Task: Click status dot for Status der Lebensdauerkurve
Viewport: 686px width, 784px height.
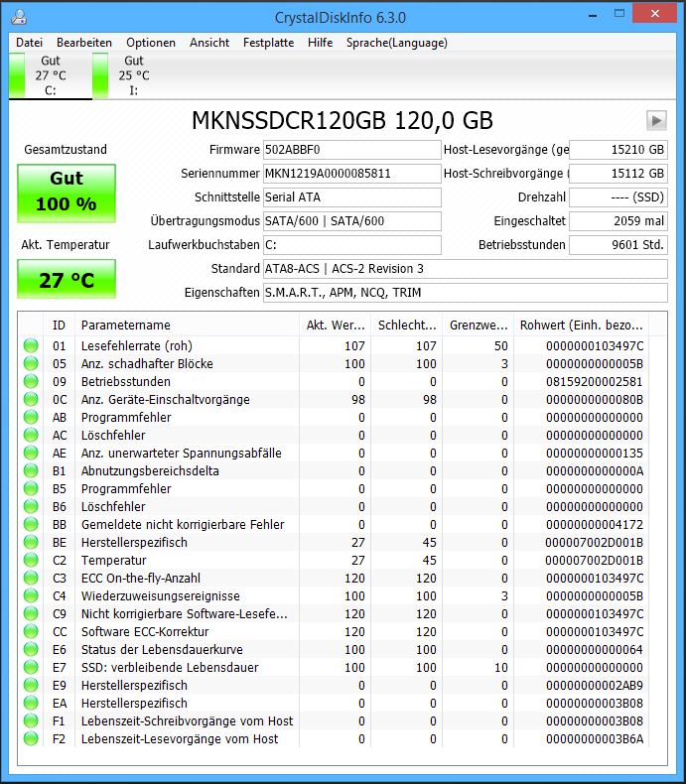Action: pos(31,649)
